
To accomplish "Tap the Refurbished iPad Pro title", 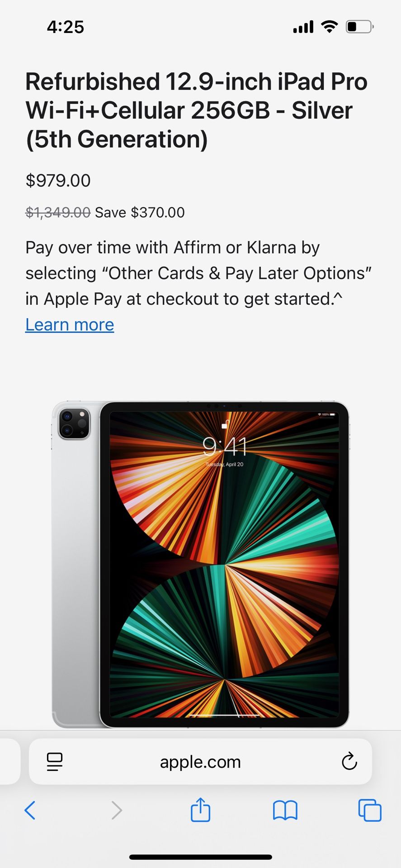I will click(x=197, y=110).
